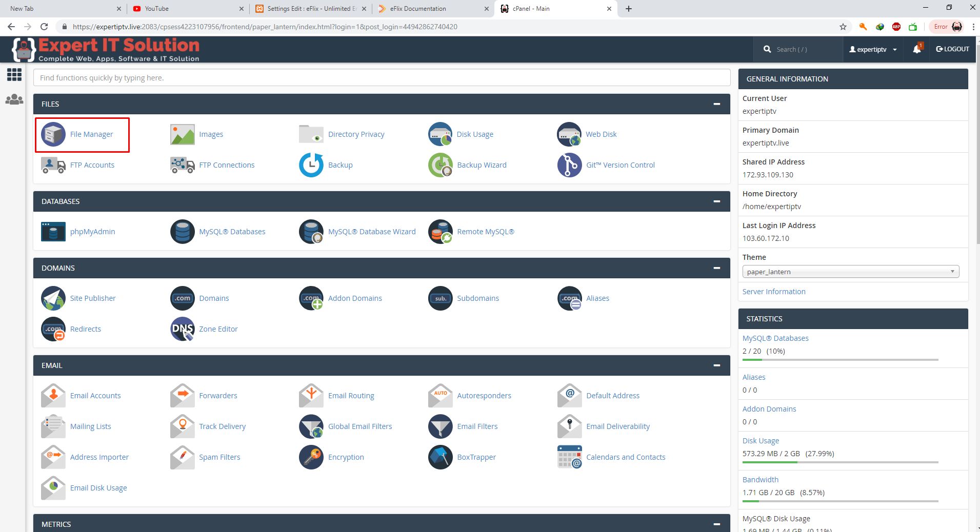Image resolution: width=980 pixels, height=532 pixels.
Task: Open the paper_lantern theme dropdown
Action: coord(850,272)
